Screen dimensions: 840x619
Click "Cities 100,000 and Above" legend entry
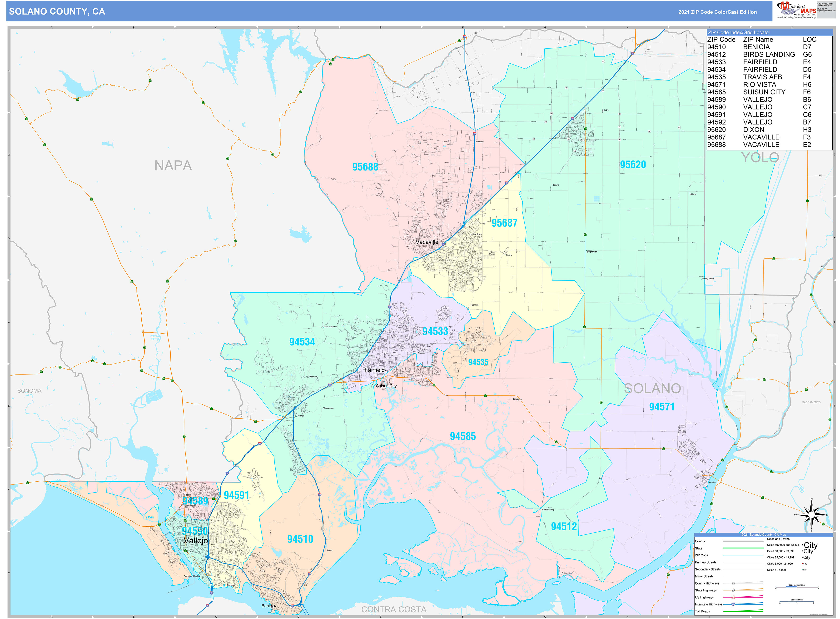coord(792,545)
